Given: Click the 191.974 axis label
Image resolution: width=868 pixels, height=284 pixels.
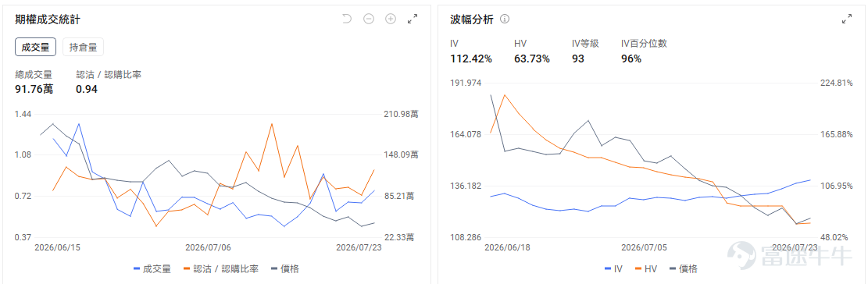Looking at the screenshot, I should click(x=466, y=83).
